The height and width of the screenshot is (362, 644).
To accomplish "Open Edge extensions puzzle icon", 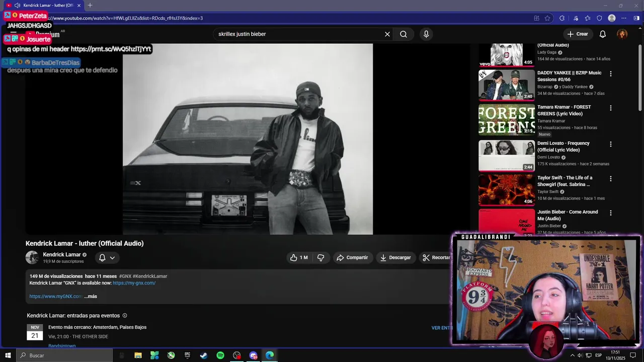I will tap(562, 18).
